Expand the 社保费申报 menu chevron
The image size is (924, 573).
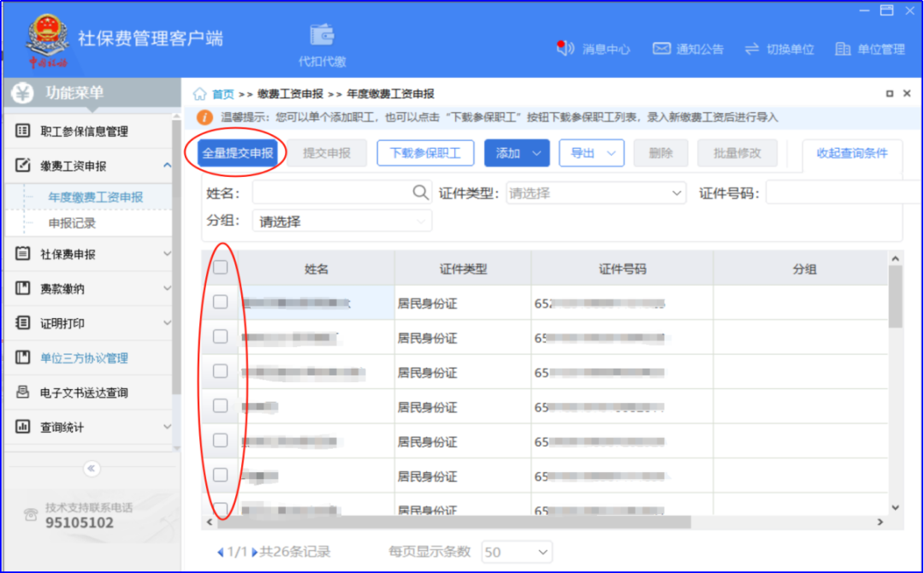[168, 254]
